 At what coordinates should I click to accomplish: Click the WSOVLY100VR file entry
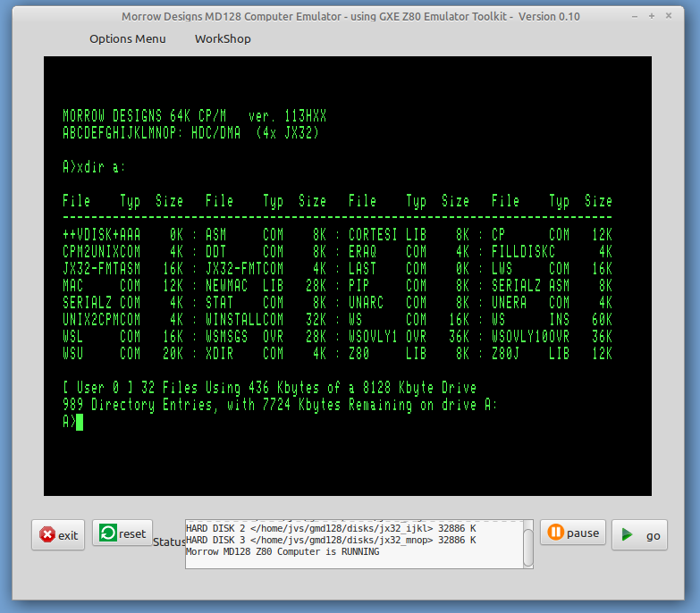click(552, 336)
